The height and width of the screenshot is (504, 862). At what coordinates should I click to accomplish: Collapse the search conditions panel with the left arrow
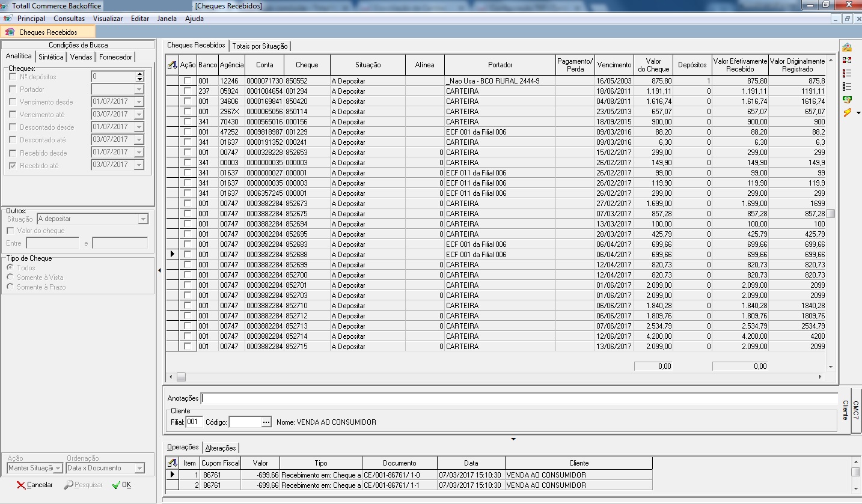click(159, 271)
